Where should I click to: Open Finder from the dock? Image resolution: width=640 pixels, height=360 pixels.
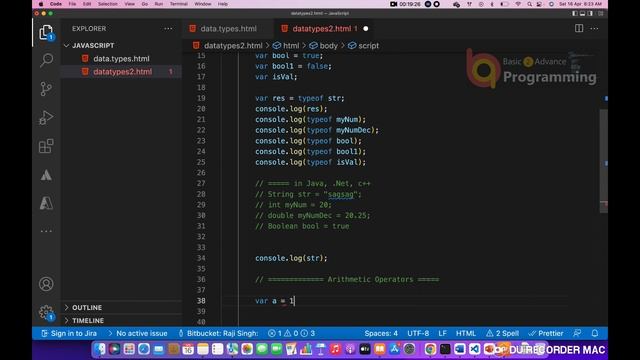pyautogui.click(x=99, y=349)
